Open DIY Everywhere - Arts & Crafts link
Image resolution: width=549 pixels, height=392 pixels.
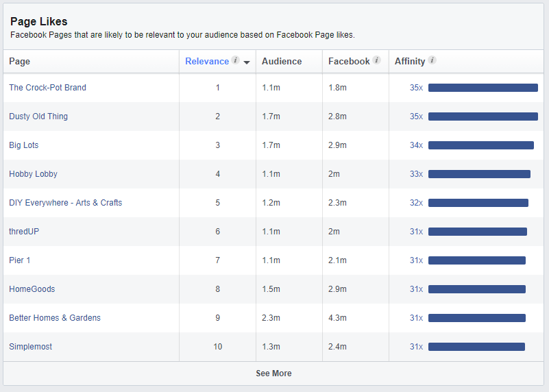pyautogui.click(x=66, y=203)
